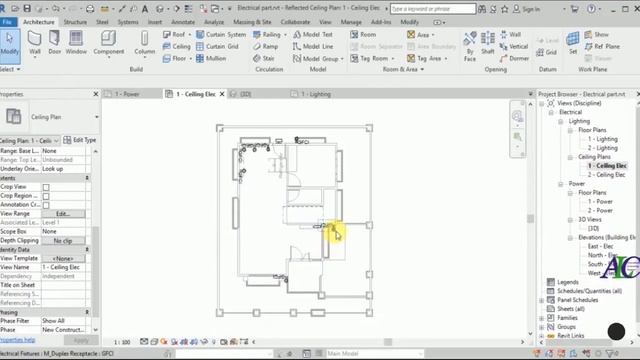Switch to the 1 - Lighting view tab
The width and height of the screenshot is (640, 360).
pyautogui.click(x=316, y=94)
